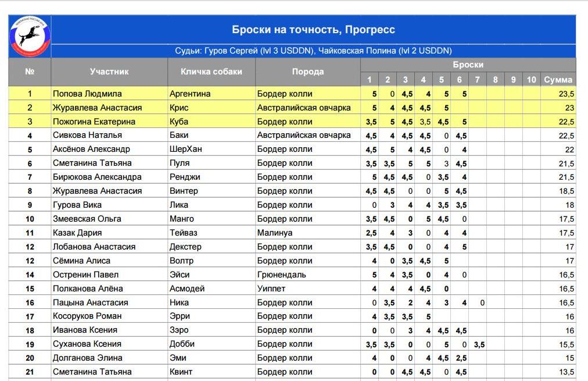The image size is (588, 381).
Task: Select participant 'Аксёнов Александр'
Action: coord(91,149)
